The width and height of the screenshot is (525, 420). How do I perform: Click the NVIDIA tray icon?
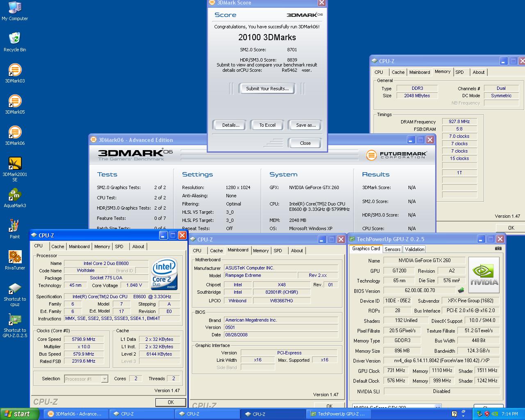pyautogui.click(x=495, y=414)
